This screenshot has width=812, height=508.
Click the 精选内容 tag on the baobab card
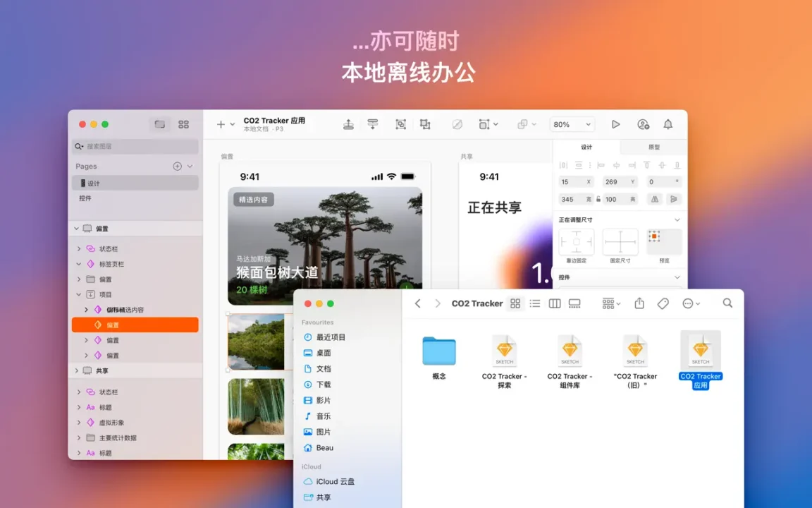pos(254,200)
